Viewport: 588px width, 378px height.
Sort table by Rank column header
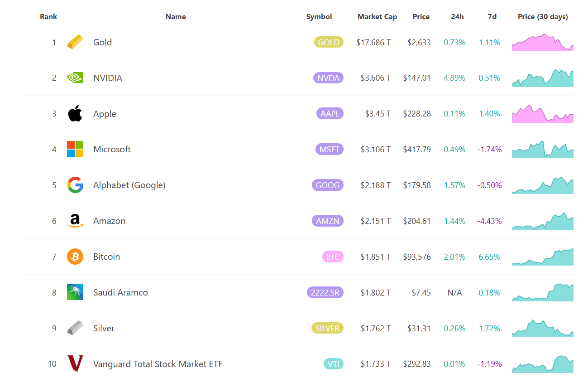coord(48,17)
